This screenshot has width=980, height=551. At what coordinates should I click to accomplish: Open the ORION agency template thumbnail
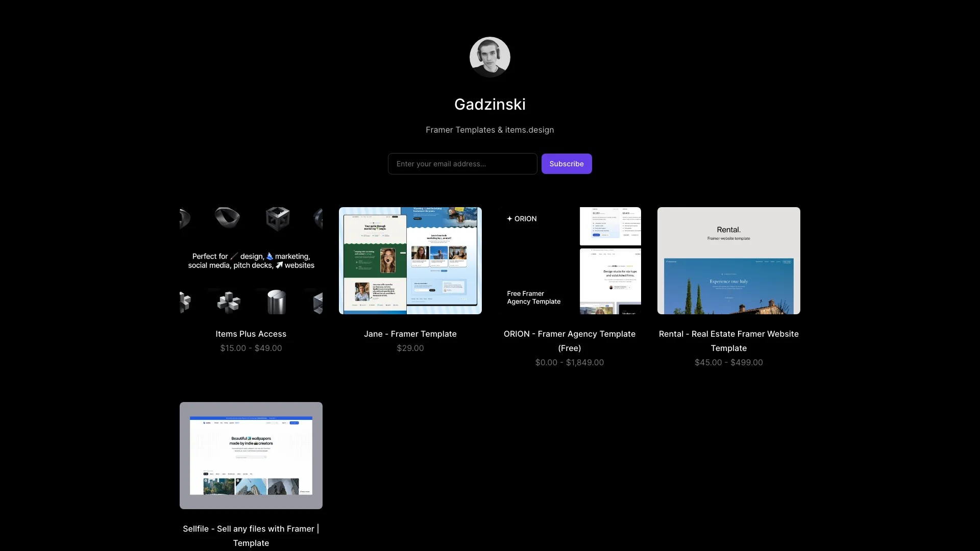pos(570,261)
